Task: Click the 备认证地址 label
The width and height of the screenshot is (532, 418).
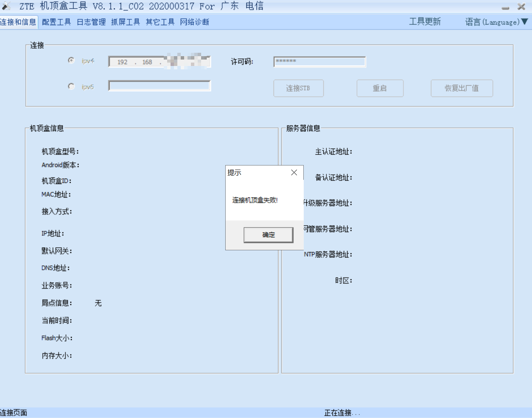Action: [334, 178]
